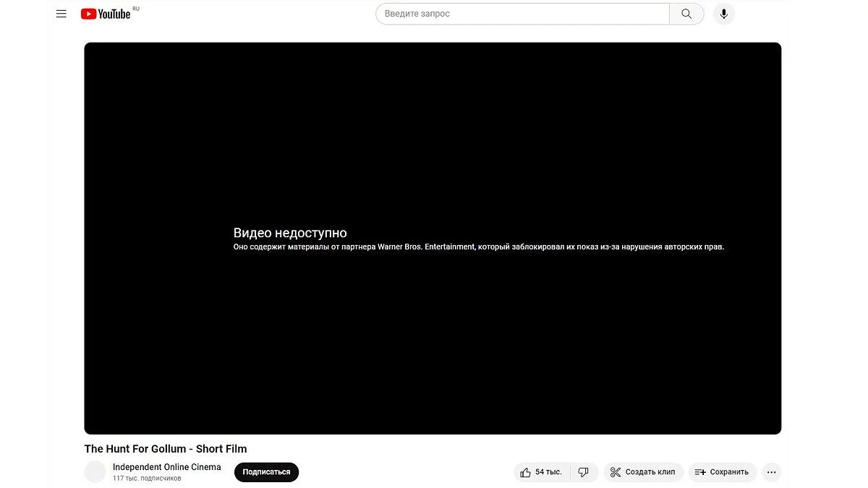This screenshot has width=868, height=488.
Task: Subscribe with the 'Подписаться' button
Action: click(x=266, y=472)
